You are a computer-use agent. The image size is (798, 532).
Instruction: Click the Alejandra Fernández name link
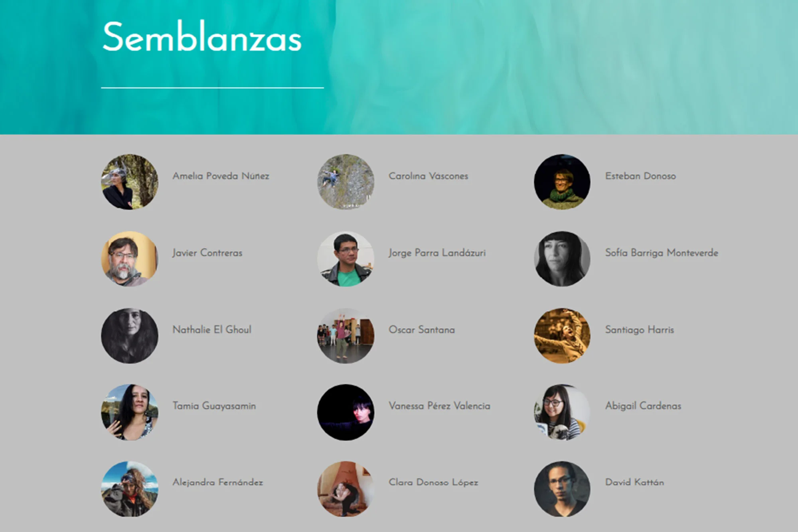217,482
